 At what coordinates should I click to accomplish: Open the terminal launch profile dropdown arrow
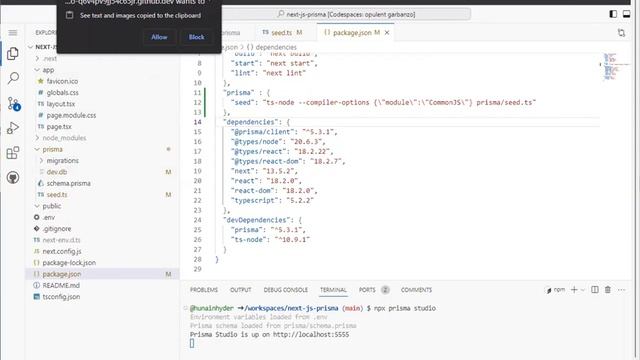[x=583, y=290]
